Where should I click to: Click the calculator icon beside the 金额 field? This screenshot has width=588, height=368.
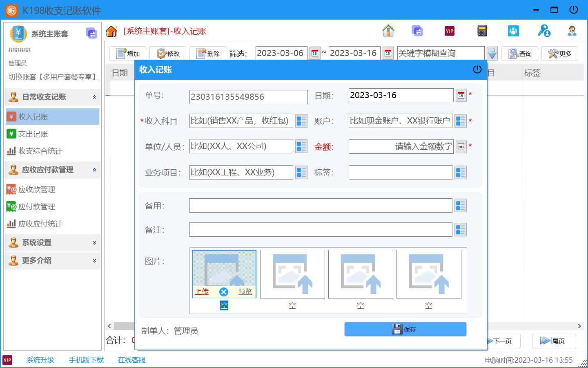(461, 146)
